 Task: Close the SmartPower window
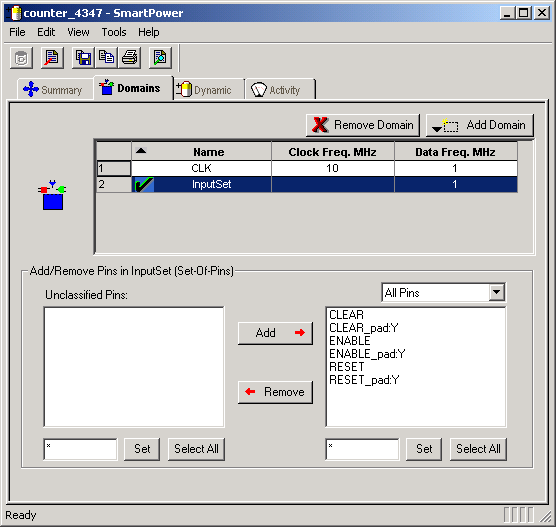point(542,13)
